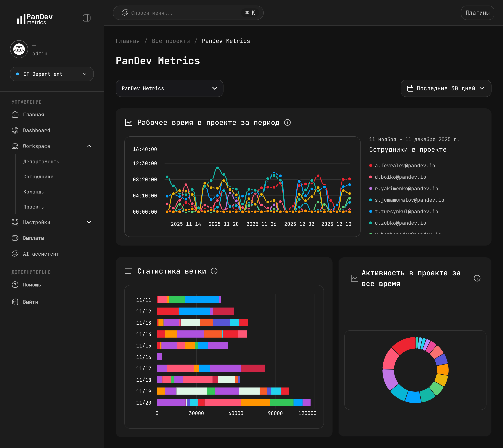
Task: Open AI ассистент chat section
Action: pos(41,254)
